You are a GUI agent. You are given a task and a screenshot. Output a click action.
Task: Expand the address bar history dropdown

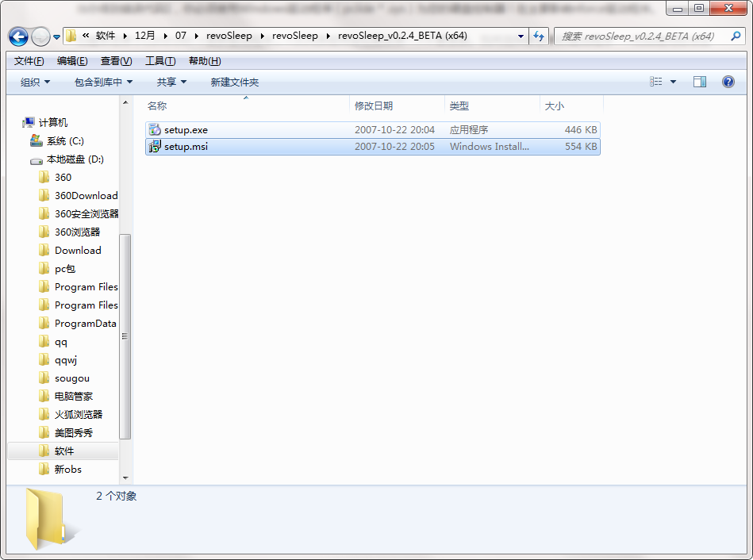[x=521, y=36]
